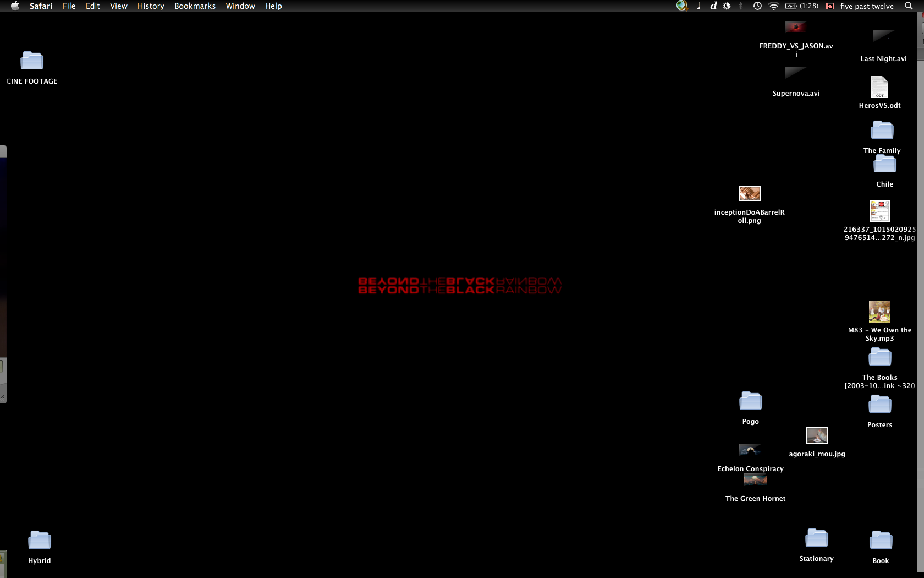Open the Bookmarks menu
Viewport: 924px width, 578px height.
pos(195,6)
